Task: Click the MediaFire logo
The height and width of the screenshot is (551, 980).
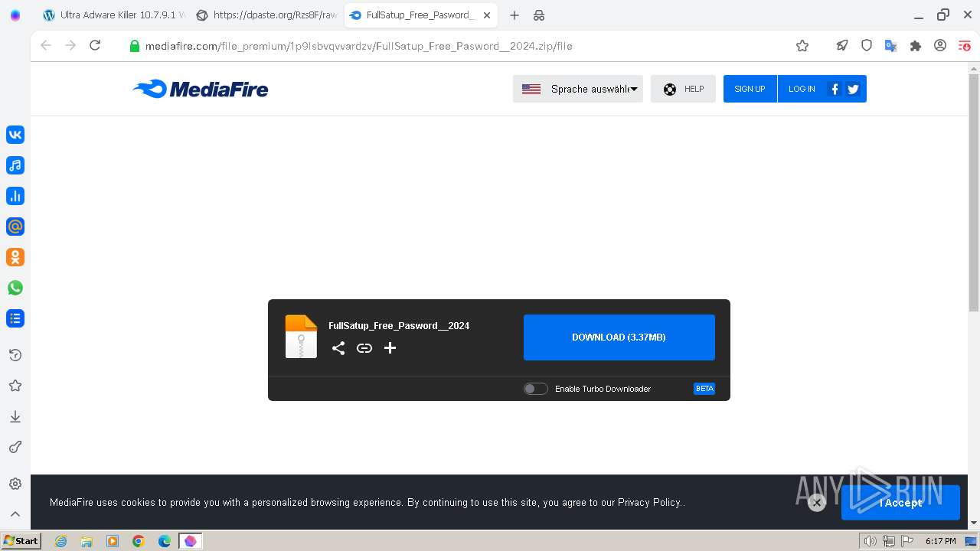Action: click(x=201, y=90)
